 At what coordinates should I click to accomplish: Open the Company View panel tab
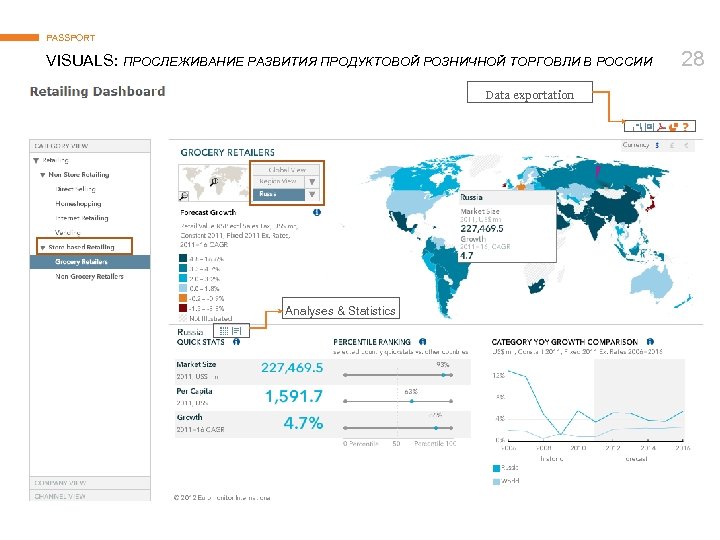click(x=90, y=483)
